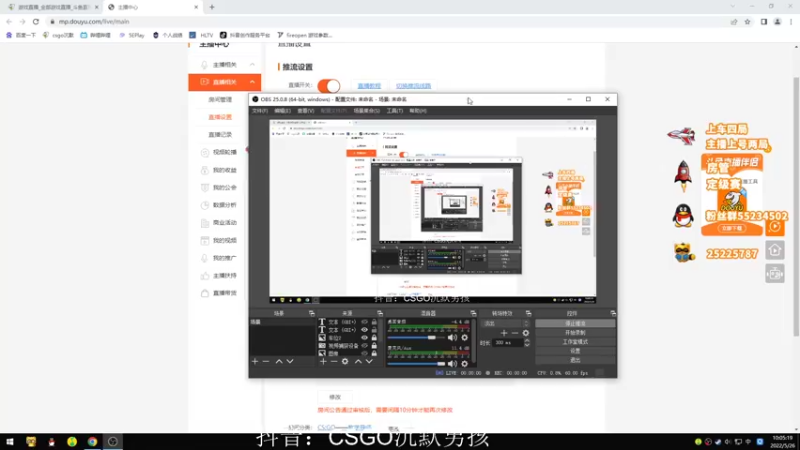The height and width of the screenshot is (450, 800).
Task: Open a new Chrome tab with plus
Action: click(x=212, y=7)
